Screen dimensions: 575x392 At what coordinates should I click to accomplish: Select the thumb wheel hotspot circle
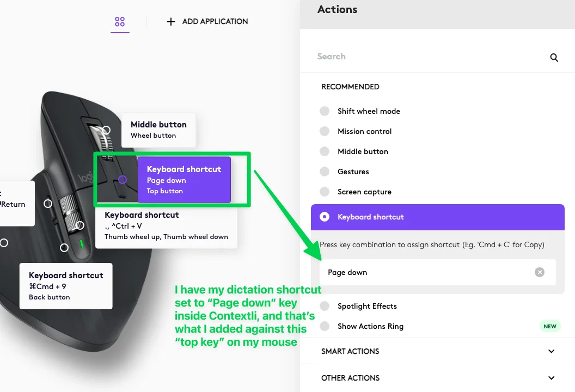click(80, 225)
